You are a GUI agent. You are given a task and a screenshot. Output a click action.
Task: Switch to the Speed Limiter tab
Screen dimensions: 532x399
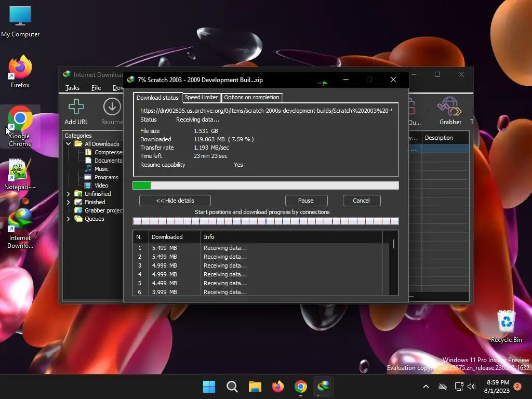tap(201, 98)
